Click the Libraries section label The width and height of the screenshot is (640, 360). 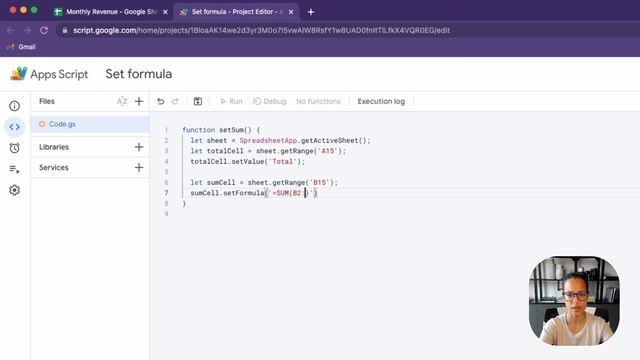click(x=54, y=147)
